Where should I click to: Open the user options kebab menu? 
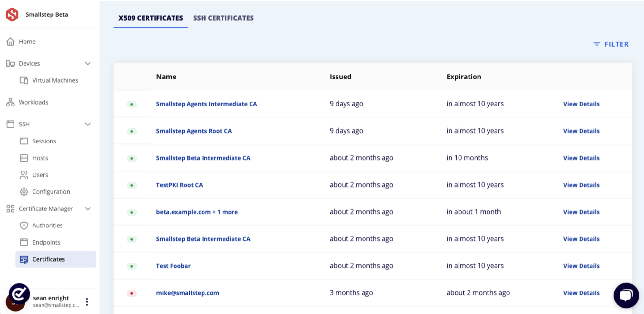[87, 302]
